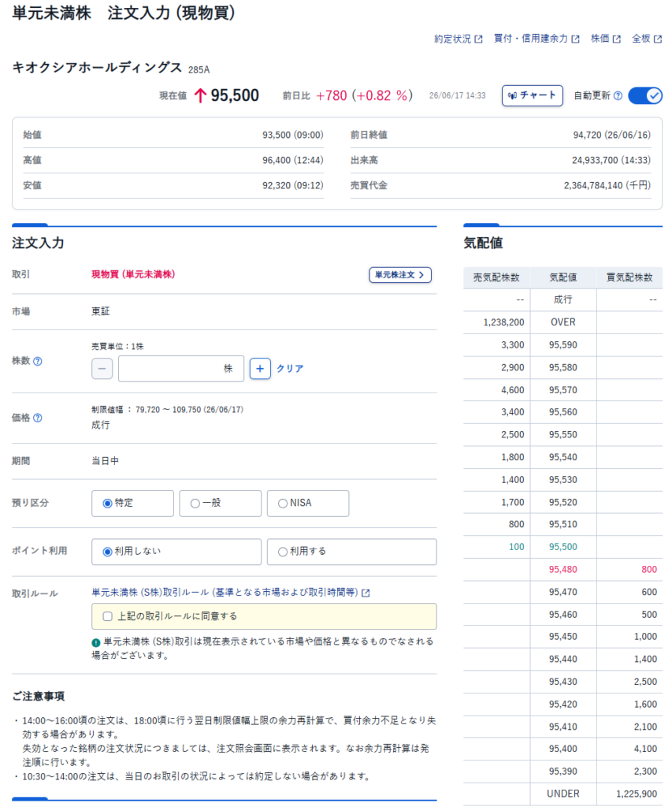Click ask price 95,590 in quote board
The image size is (672, 807).
click(563, 345)
